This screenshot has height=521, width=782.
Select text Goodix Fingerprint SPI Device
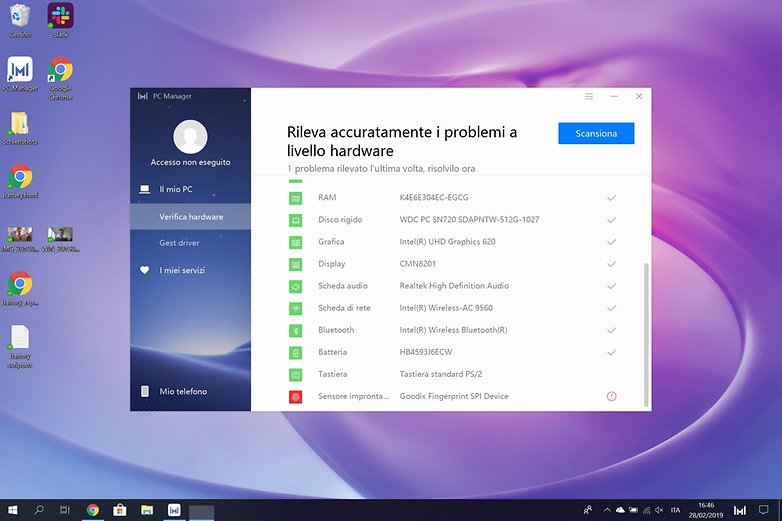point(454,396)
